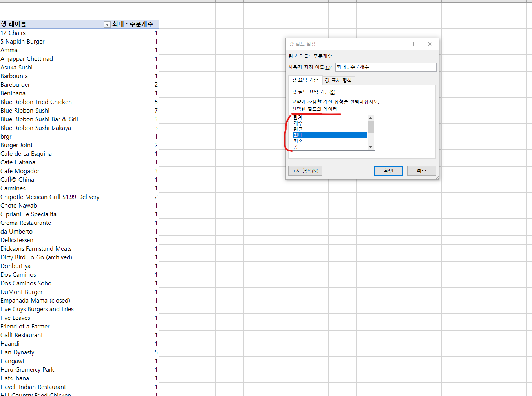
Task: Close the 값 필드 설정 dialog
Action: (430, 44)
